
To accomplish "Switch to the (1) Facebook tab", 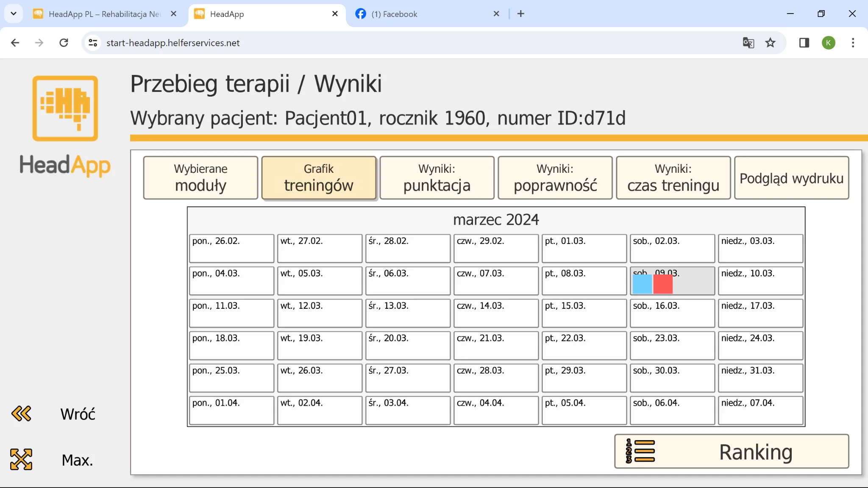I will coord(428,14).
